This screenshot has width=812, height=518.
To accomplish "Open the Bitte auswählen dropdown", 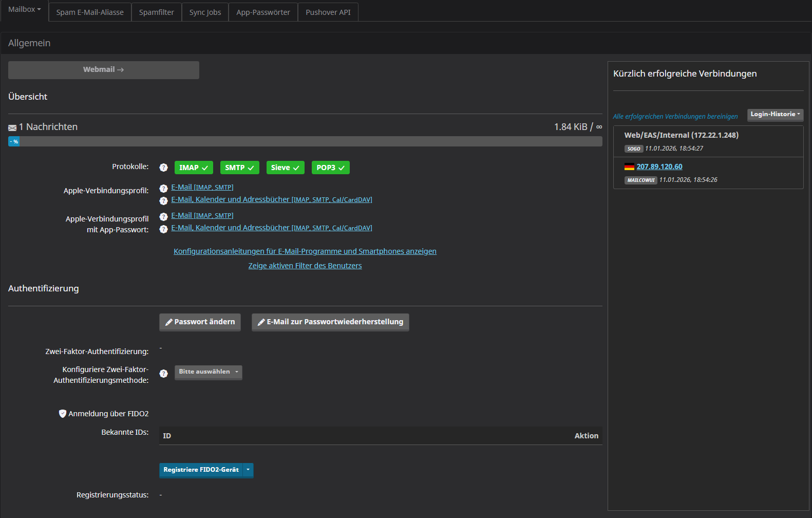I will tap(208, 372).
